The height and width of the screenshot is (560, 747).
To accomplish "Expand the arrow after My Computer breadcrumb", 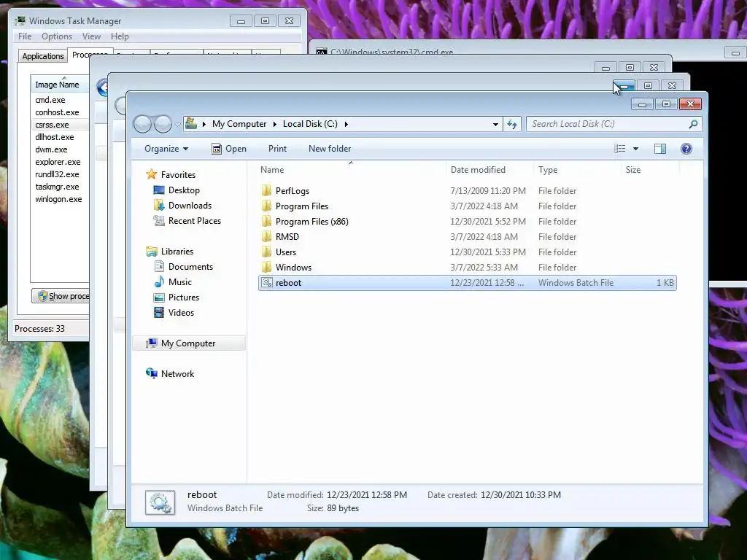I will 274,124.
